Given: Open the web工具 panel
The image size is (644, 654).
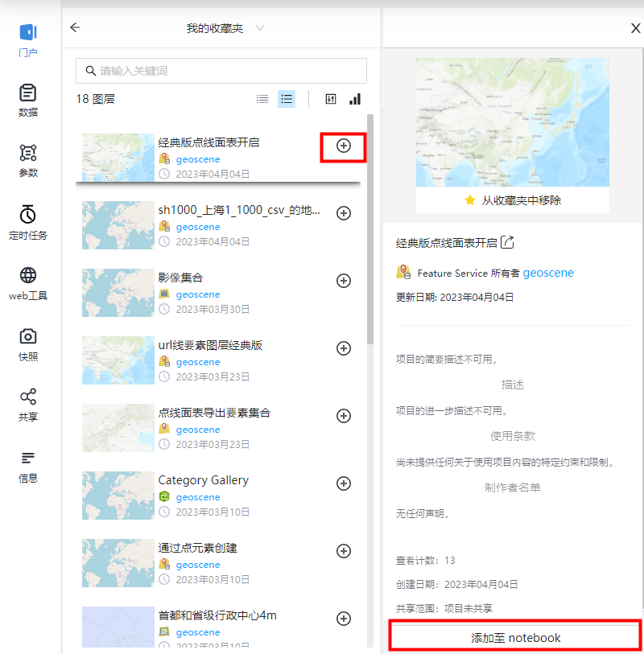Looking at the screenshot, I should tap(27, 283).
